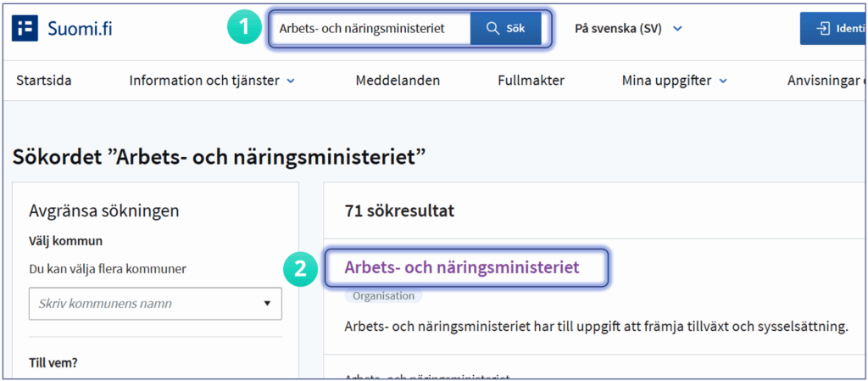Open the Meddelanden navigation item

(x=398, y=81)
